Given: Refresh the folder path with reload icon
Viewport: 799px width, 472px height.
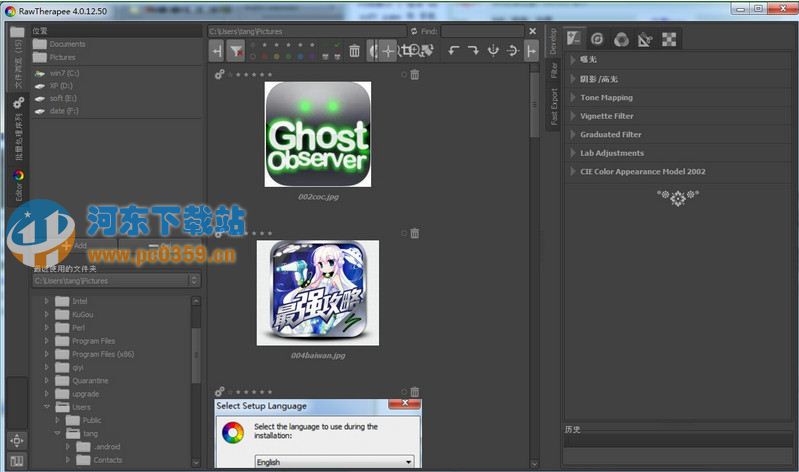Looking at the screenshot, I should pos(414,32).
